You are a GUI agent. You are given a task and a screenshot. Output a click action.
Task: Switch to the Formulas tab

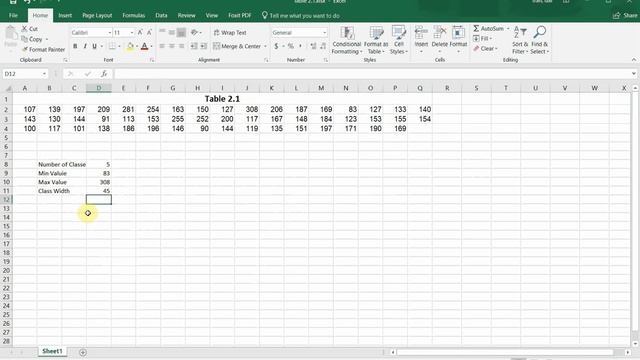[x=133, y=16]
